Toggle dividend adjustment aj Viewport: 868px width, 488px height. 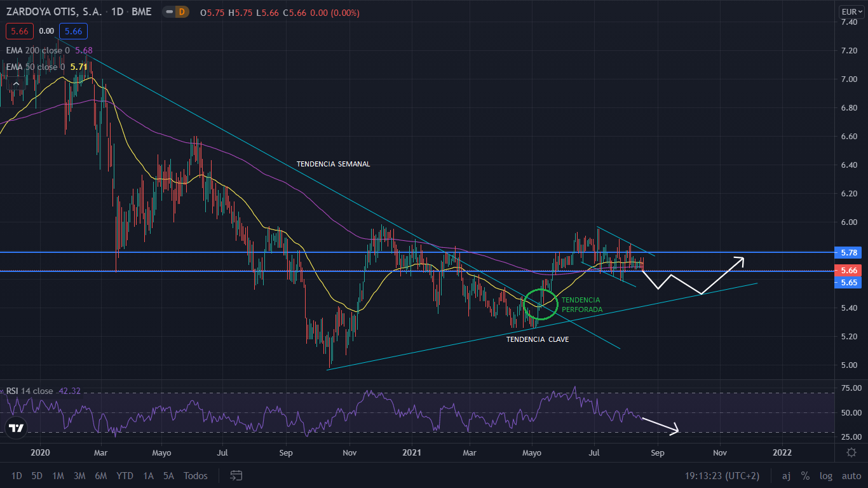[786, 475]
